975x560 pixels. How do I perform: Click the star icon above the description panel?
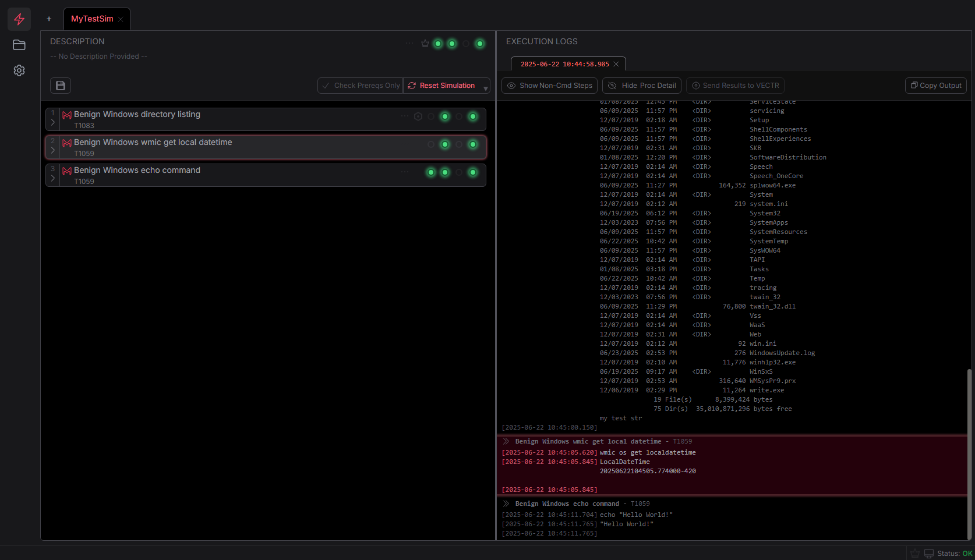tap(425, 43)
